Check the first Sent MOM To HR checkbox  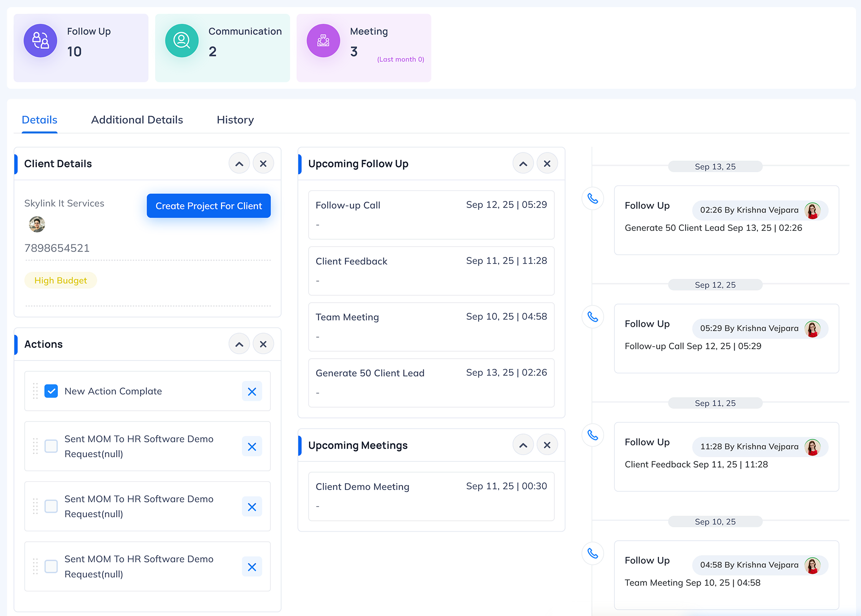pos(51,446)
